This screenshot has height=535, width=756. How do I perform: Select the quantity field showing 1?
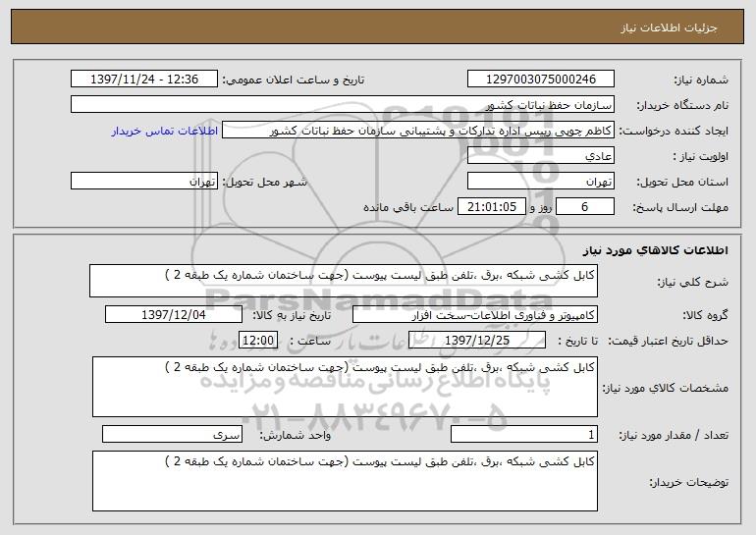(524, 434)
